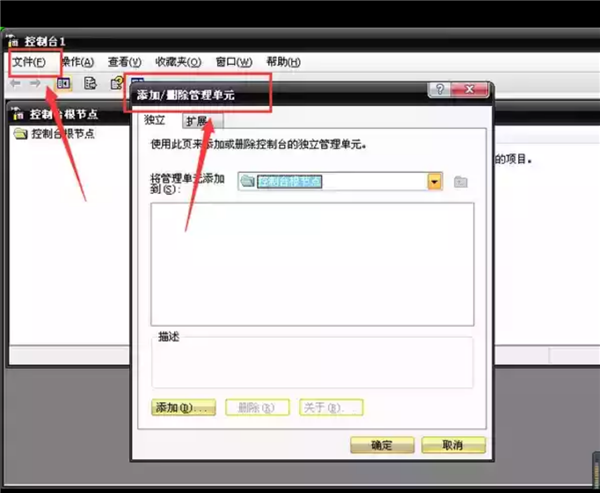Open the 操作(A) menu
The width and height of the screenshot is (600, 493).
77,62
